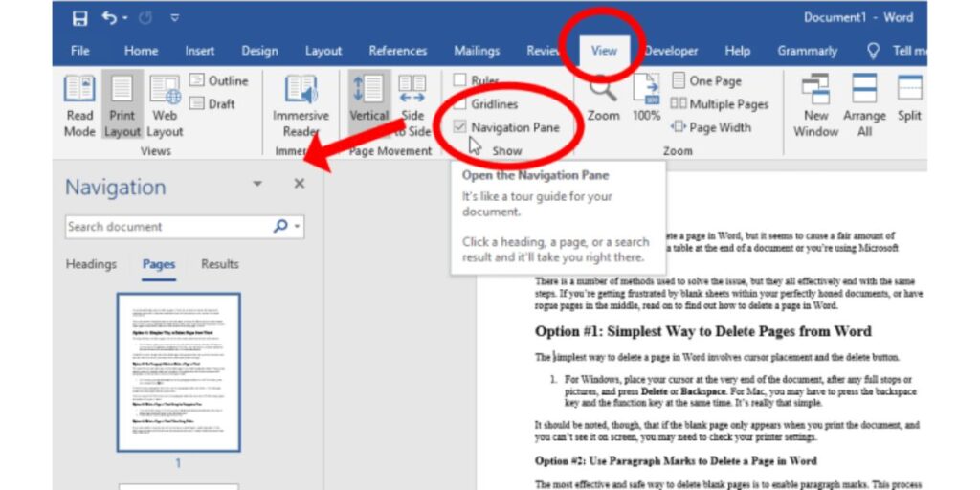Viewport: 980px width, 490px height.
Task: Enable the Ruler checkbox
Action: point(460,80)
